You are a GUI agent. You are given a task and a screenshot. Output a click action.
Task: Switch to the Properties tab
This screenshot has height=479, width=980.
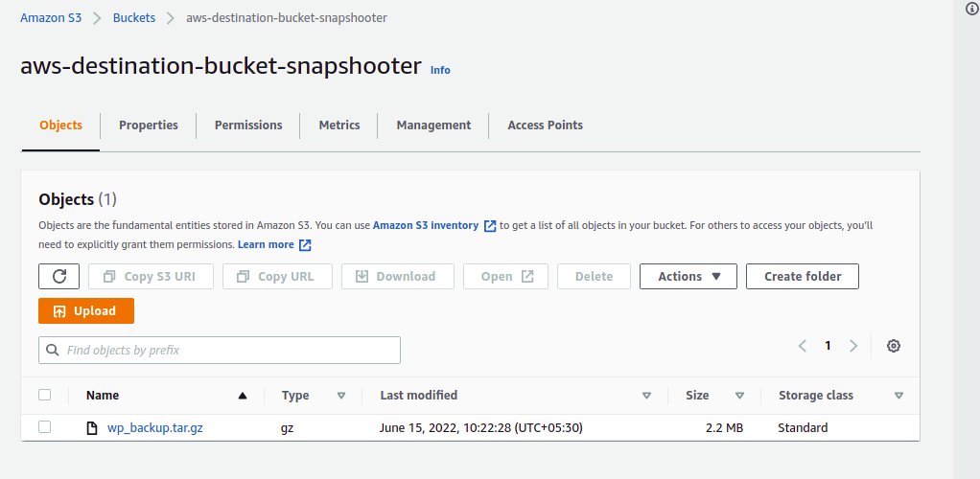coord(149,125)
